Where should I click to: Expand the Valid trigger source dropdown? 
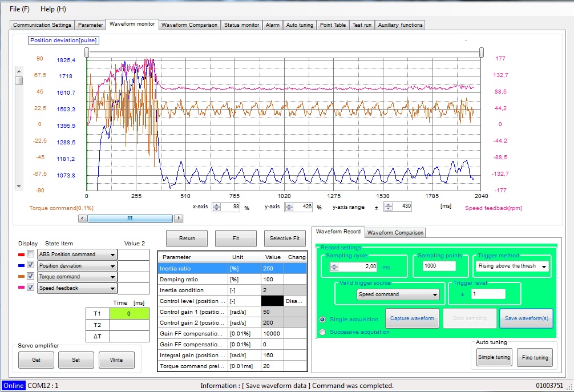(435, 295)
